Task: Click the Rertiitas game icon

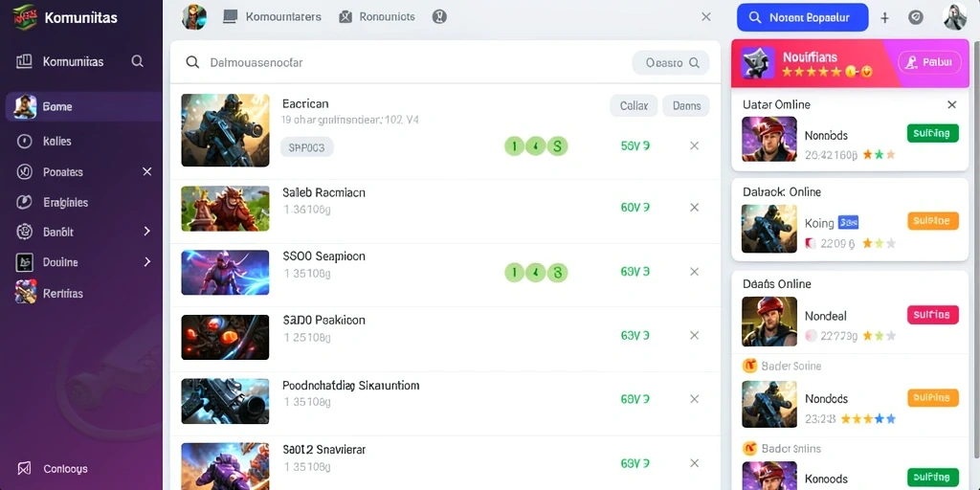Action: (x=25, y=292)
